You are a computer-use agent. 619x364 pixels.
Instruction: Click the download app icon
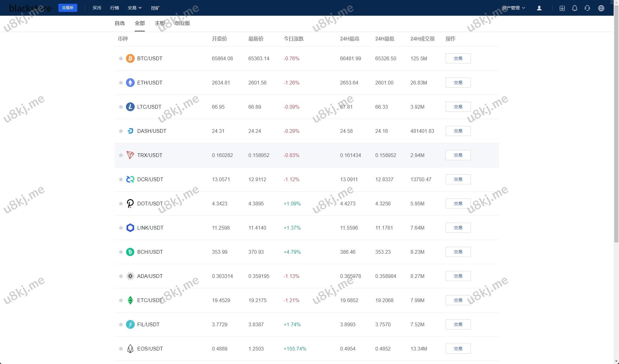[562, 8]
